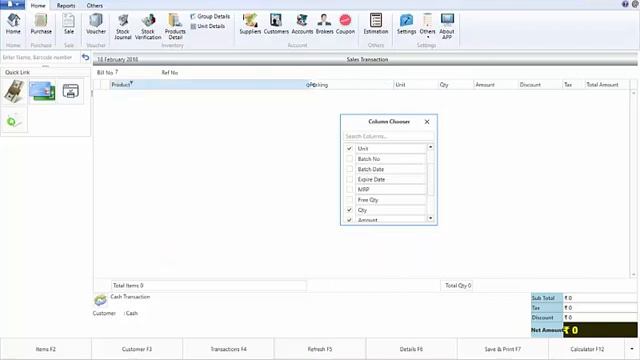The image size is (640, 360).
Task: Switch to the Reports ribbon tab
Action: coord(66,6)
